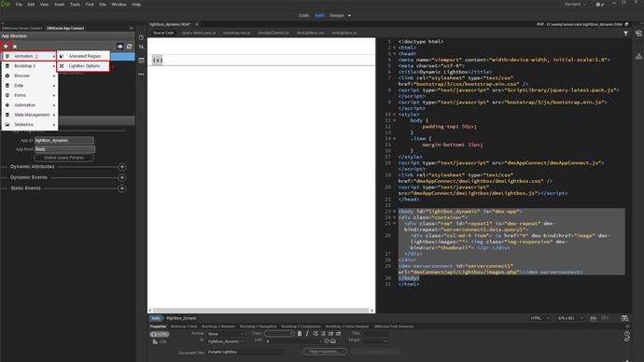
Task: Click the sync settings gear icon
Action: point(599,4)
